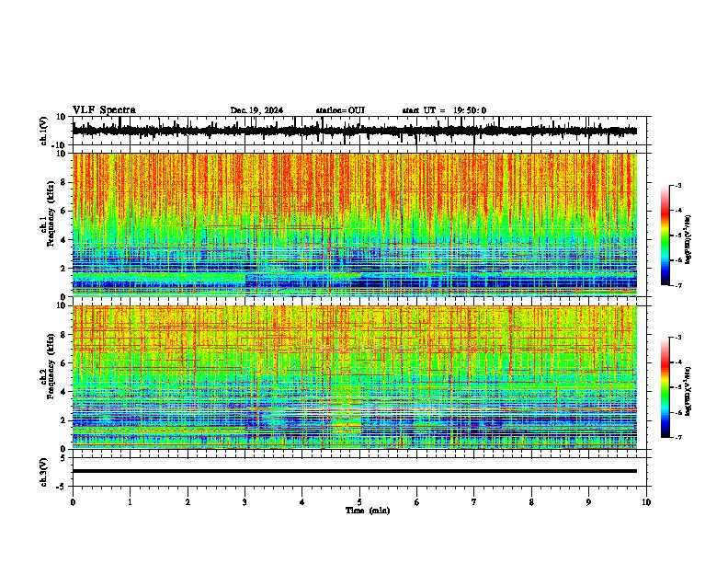Click the time axis tick label "8"
Image resolution: width=728 pixels, height=563 pixels.
pyautogui.click(x=531, y=502)
